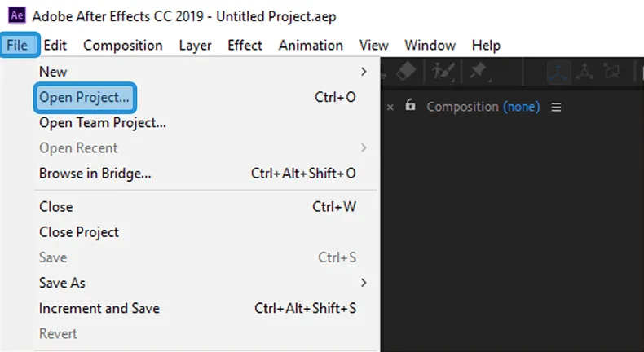Toggle the Composition panel lock
Screen dimensions: 644x352
tap(410, 105)
